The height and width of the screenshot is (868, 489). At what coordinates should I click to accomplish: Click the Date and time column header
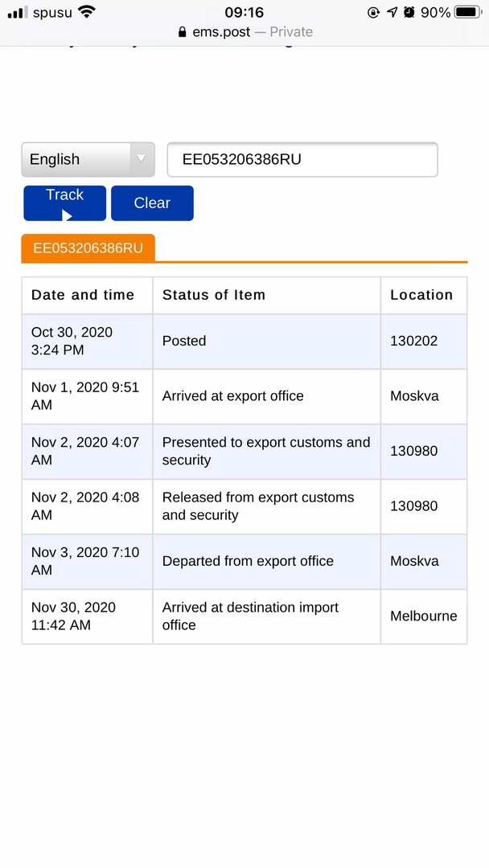coord(83,295)
